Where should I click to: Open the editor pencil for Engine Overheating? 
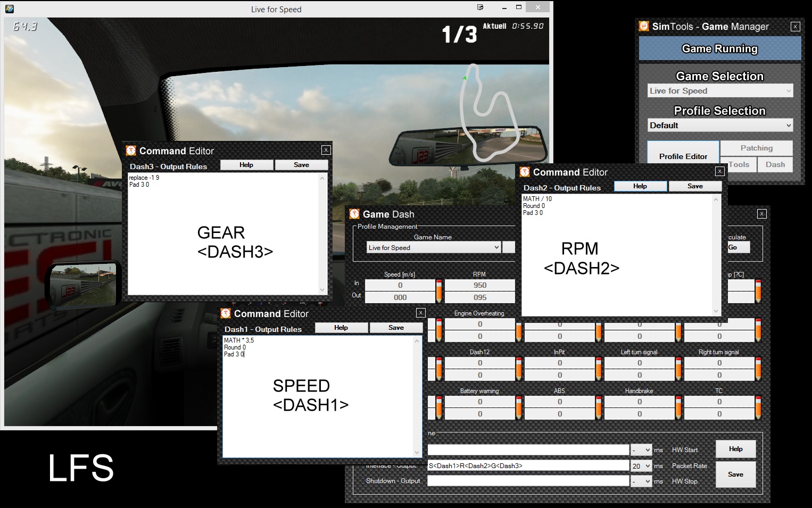tap(519, 330)
